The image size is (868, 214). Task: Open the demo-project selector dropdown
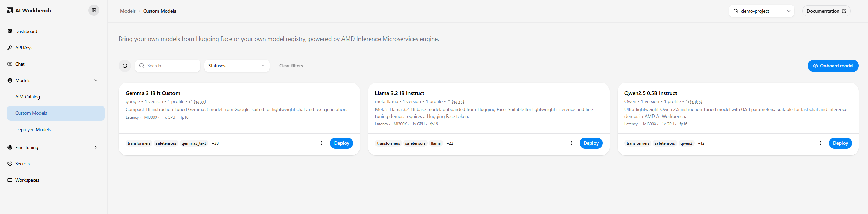tap(762, 11)
